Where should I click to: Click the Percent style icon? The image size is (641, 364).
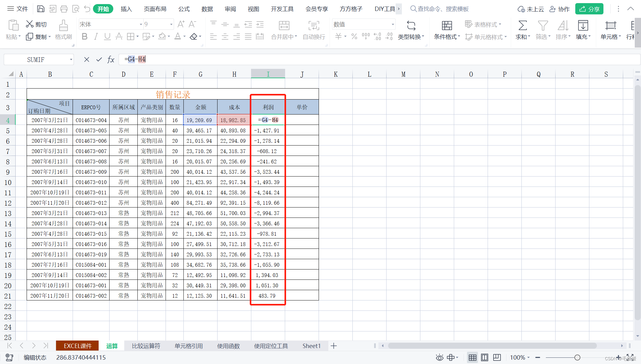click(354, 37)
